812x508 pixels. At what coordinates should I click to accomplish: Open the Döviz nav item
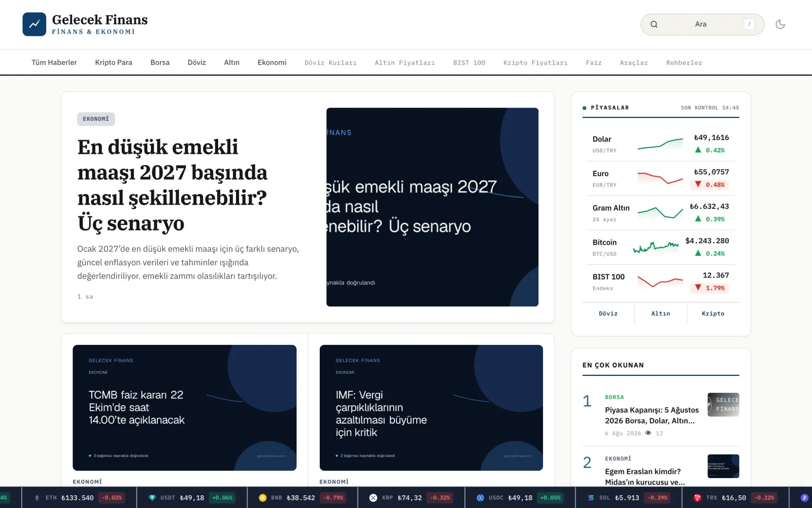pyautogui.click(x=197, y=62)
